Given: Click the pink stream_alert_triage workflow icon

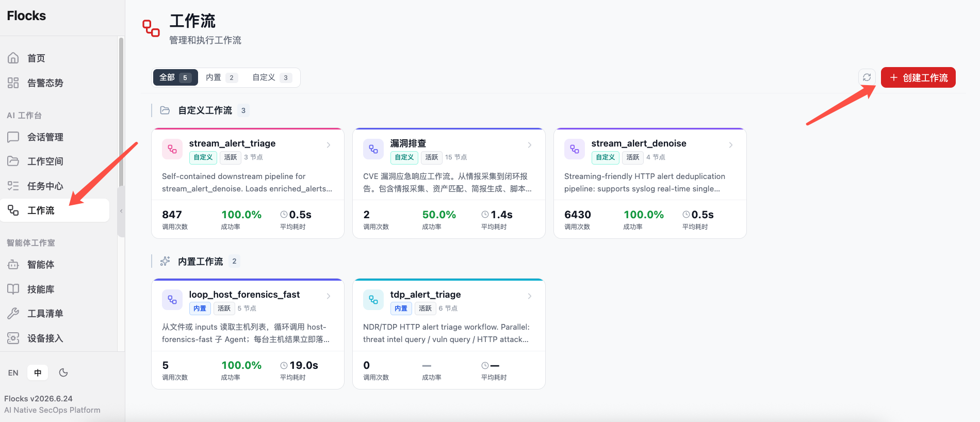Looking at the screenshot, I should pos(172,149).
